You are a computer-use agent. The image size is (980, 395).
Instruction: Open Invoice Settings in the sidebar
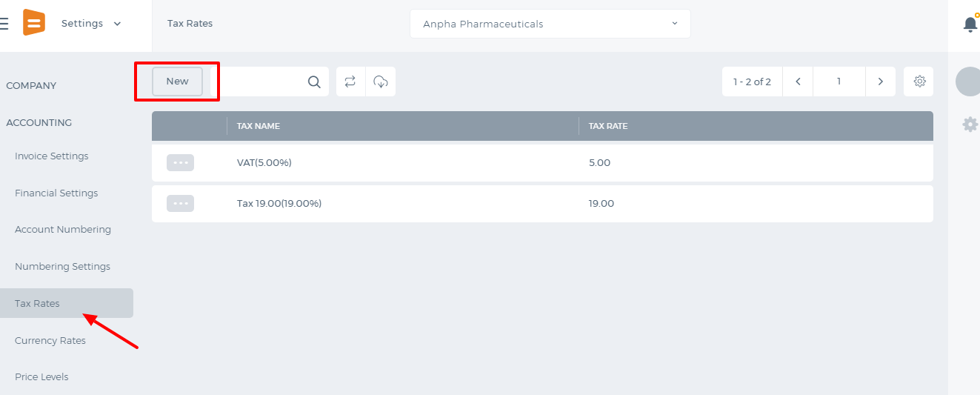point(52,156)
